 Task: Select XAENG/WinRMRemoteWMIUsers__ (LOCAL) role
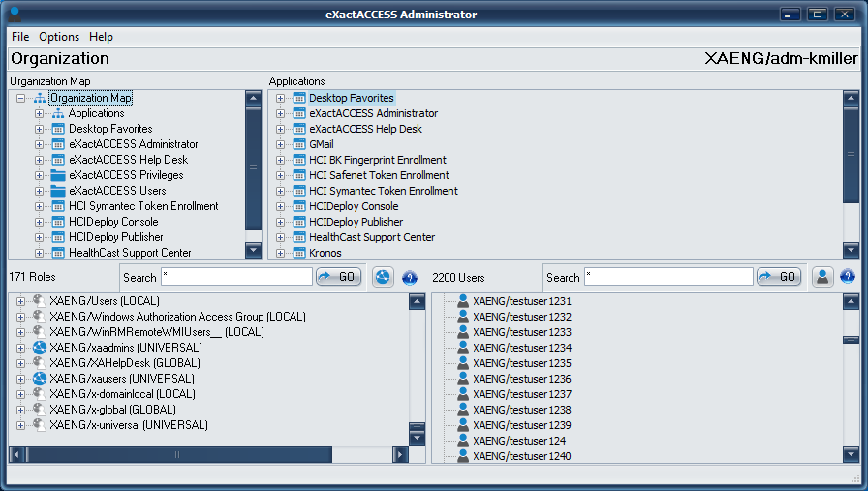pos(157,332)
